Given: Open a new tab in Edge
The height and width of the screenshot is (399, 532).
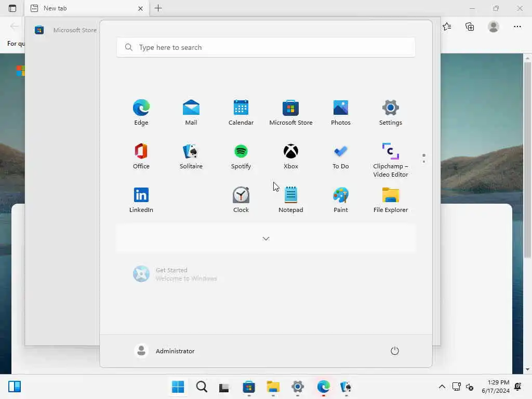Looking at the screenshot, I should click(158, 8).
